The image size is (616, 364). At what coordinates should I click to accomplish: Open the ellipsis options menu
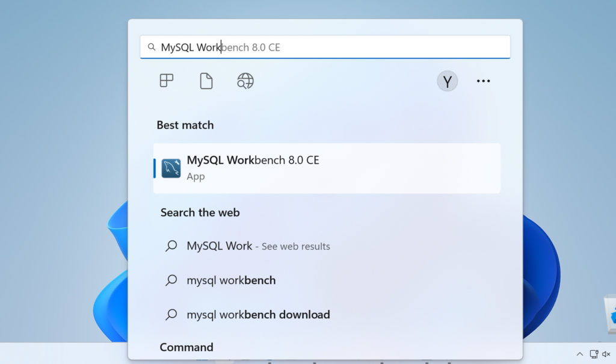point(483,81)
